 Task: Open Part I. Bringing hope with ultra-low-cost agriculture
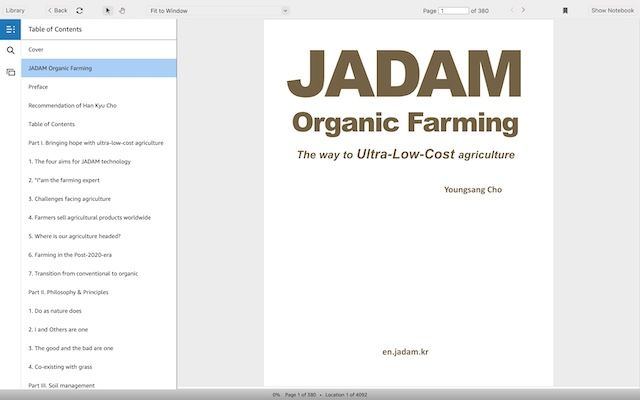[x=99, y=143]
